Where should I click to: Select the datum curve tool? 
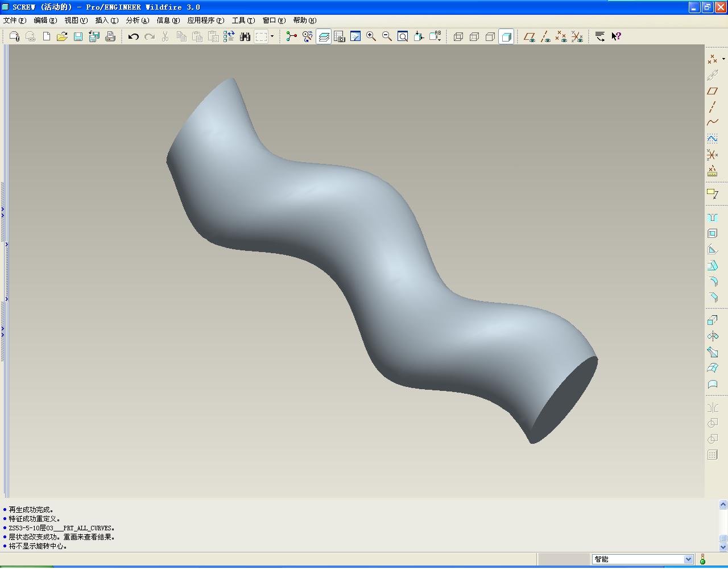tap(712, 122)
